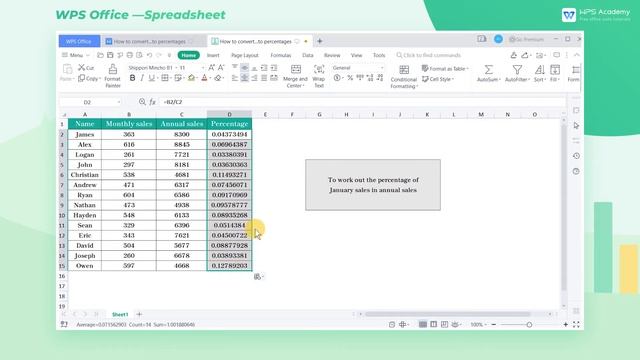Open the Home ribbon tab

pos(189,55)
